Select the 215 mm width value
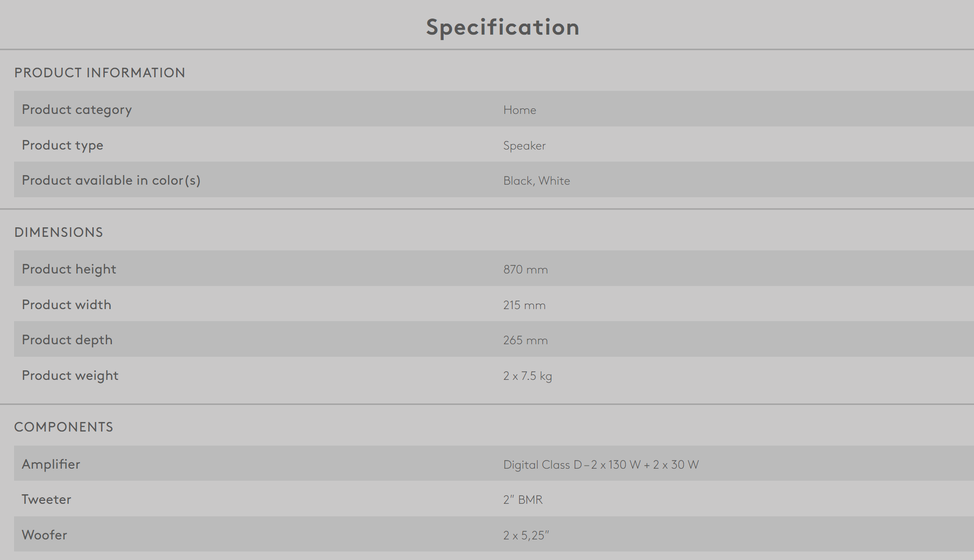The width and height of the screenshot is (974, 560). click(524, 305)
